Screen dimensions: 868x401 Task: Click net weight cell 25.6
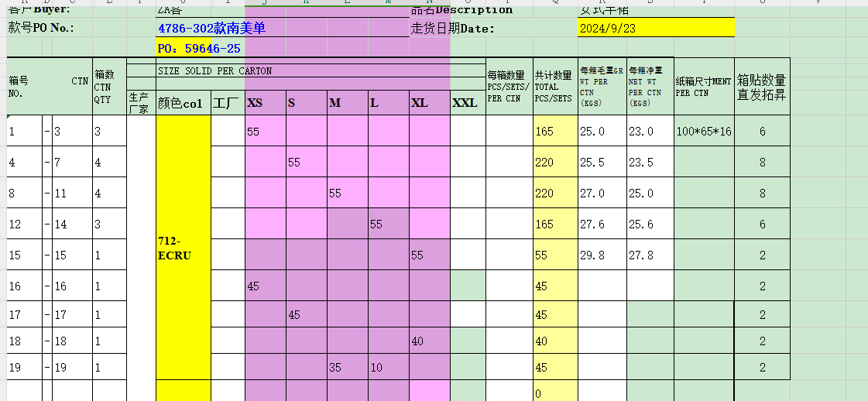click(650, 224)
